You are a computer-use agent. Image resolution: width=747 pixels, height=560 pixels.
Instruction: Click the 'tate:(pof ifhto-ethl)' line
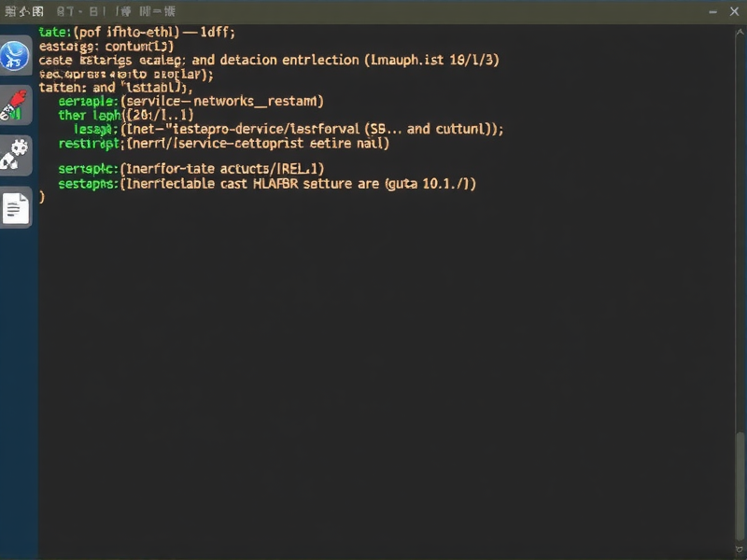coord(110,32)
